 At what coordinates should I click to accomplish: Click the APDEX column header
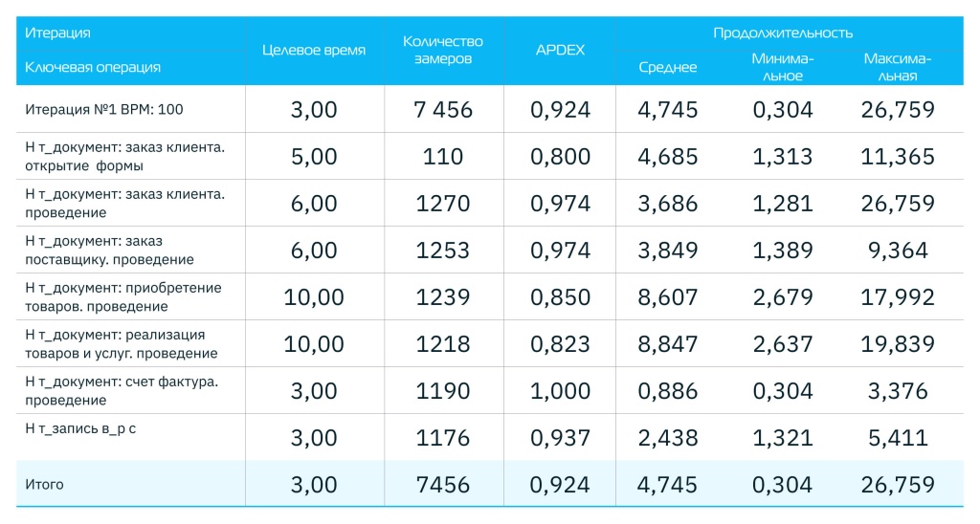click(560, 50)
